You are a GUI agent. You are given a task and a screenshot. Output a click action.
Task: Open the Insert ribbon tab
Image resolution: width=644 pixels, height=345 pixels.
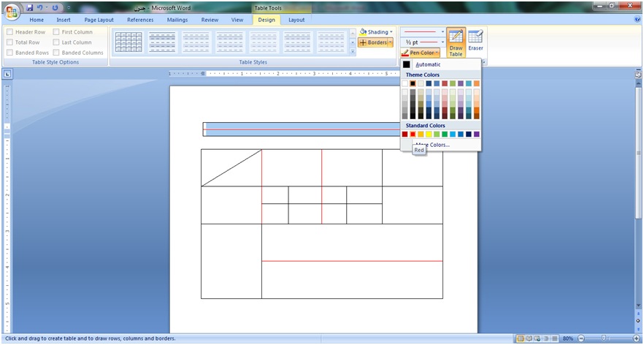point(64,20)
